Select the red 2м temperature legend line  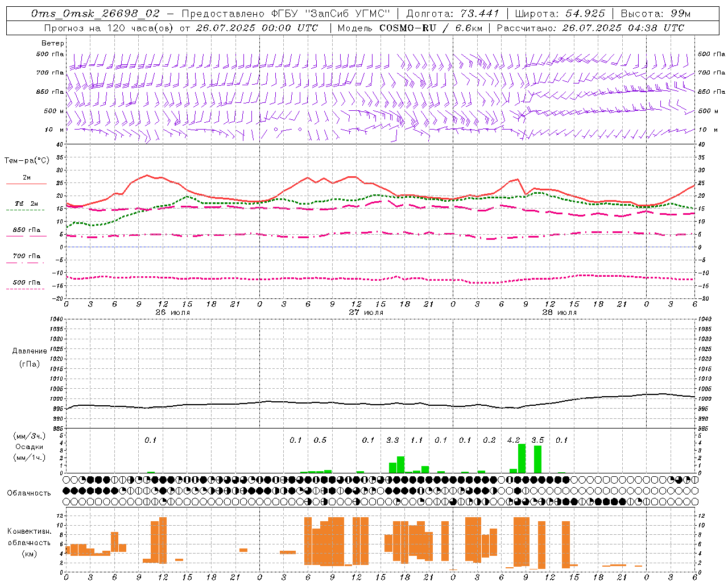pos(26,184)
